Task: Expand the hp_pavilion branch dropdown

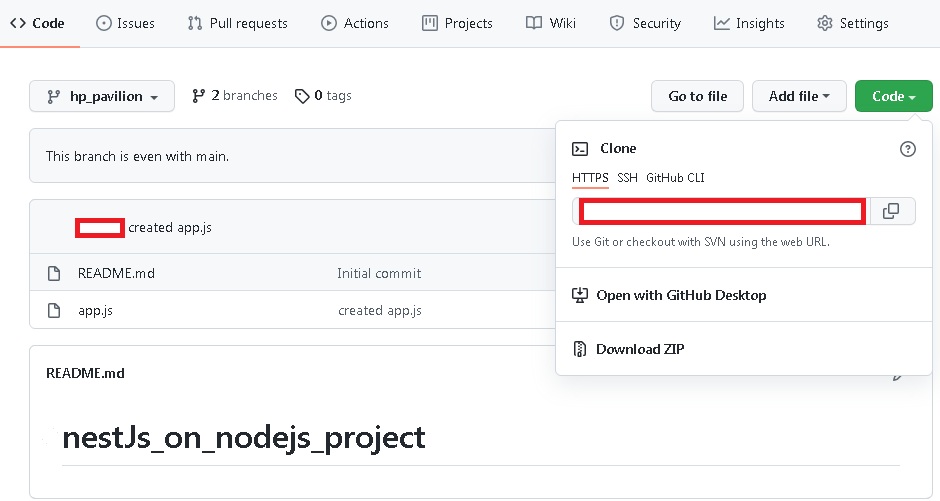Action: click(x=102, y=96)
